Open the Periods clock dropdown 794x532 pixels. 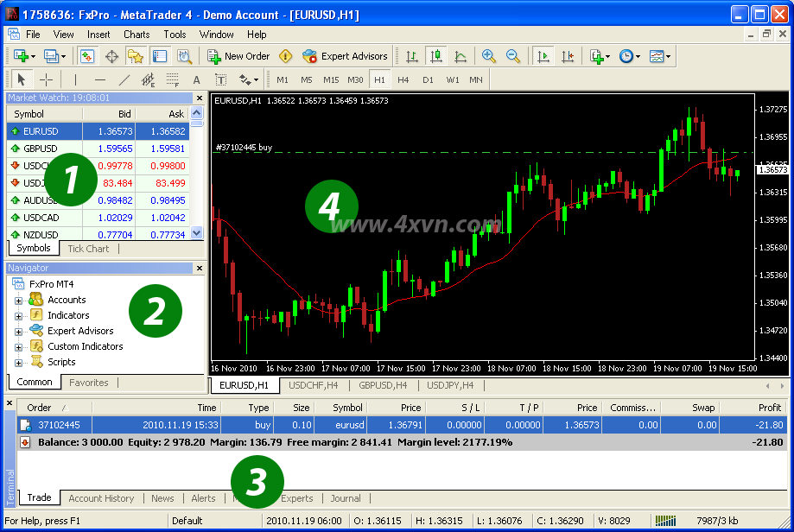(x=630, y=56)
